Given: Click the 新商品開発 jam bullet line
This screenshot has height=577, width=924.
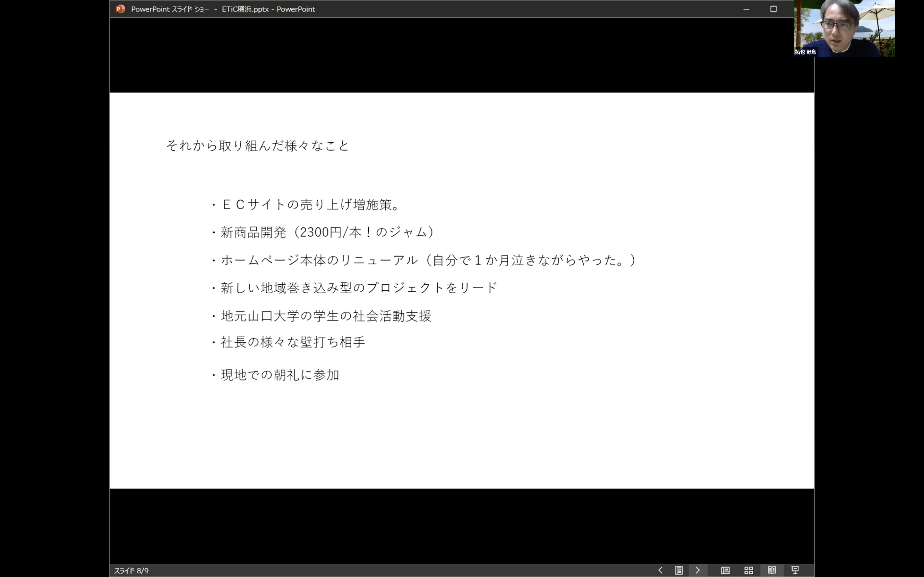Looking at the screenshot, I should coord(327,232).
